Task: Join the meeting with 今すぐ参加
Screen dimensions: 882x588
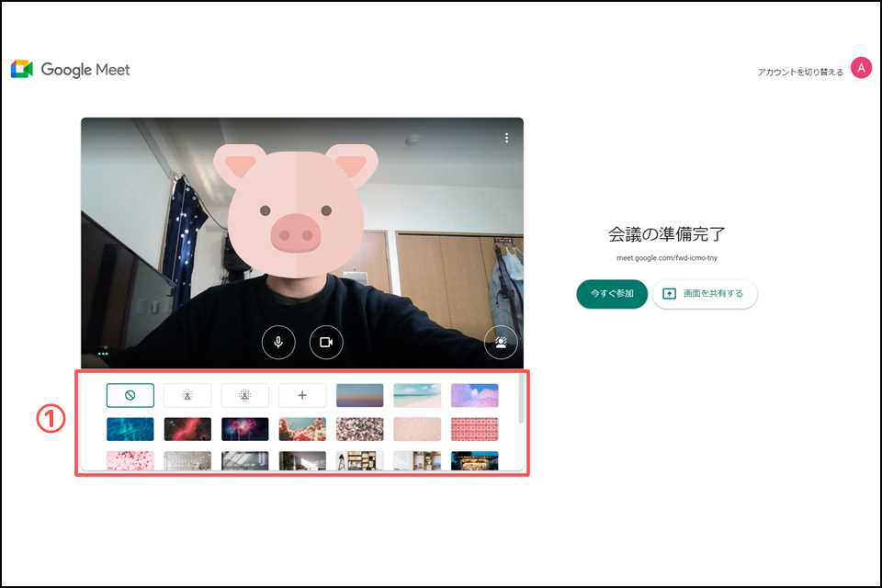Action: [x=612, y=295]
